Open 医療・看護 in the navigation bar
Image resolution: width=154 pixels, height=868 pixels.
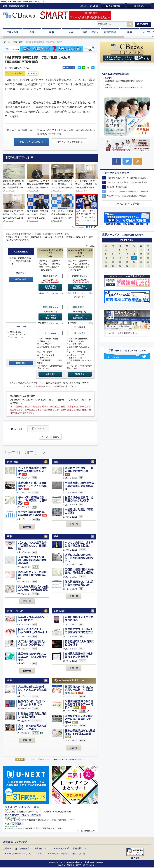pyautogui.click(x=12, y=32)
